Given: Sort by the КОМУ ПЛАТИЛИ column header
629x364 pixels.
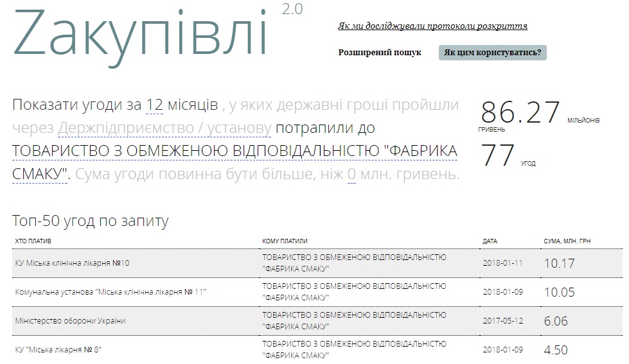Looking at the screenshot, I should 285,241.
